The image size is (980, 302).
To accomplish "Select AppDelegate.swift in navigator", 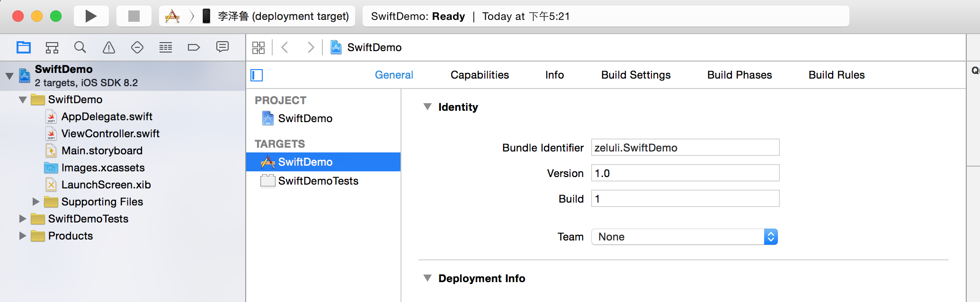I will pyautogui.click(x=107, y=116).
